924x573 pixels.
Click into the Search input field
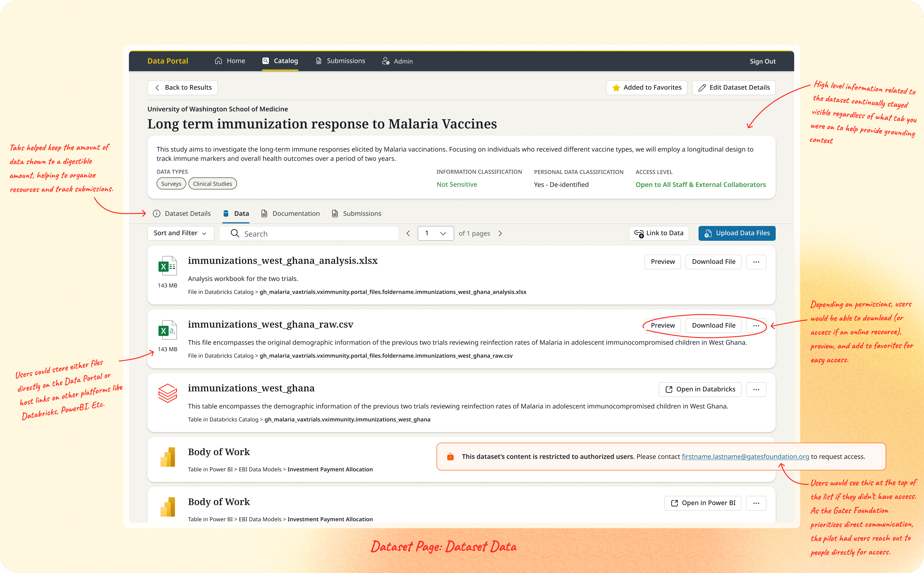click(x=318, y=234)
